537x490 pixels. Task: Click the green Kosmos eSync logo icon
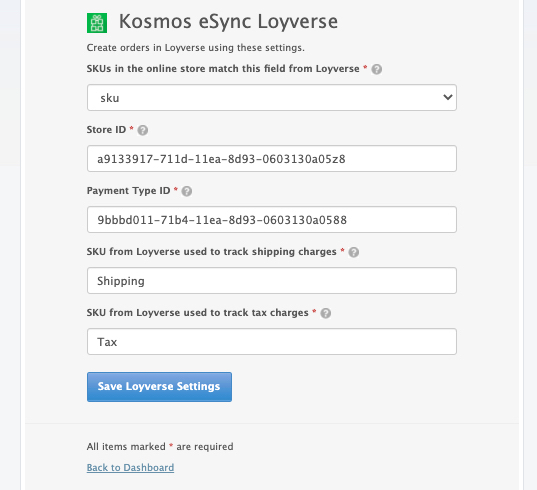tap(97, 23)
